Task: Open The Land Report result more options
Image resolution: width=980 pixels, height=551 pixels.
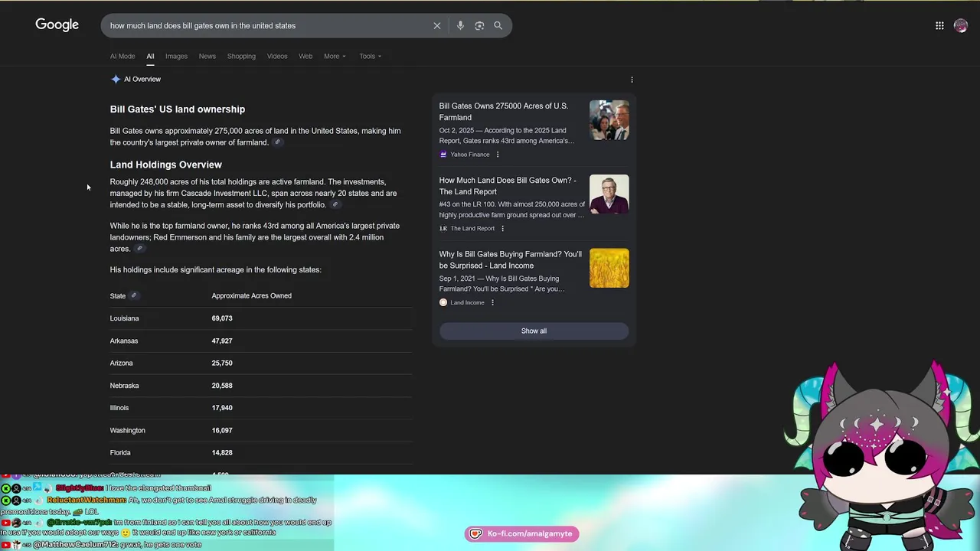Action: (502, 229)
